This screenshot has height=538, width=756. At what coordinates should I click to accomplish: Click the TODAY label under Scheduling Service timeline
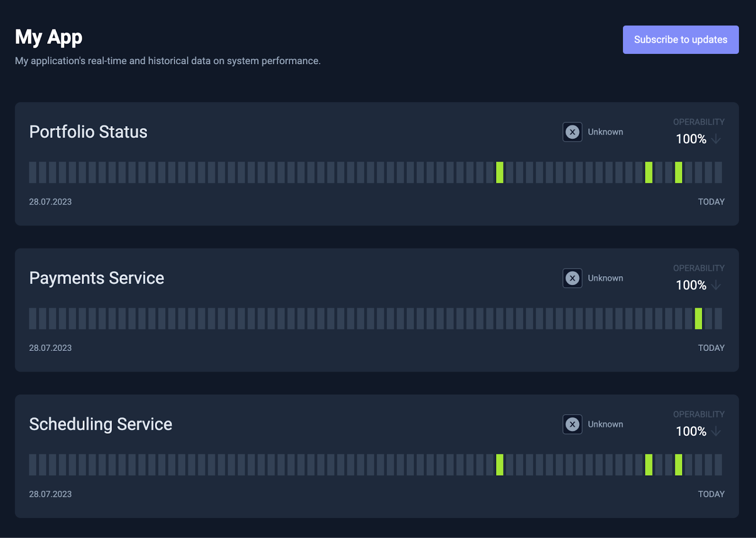(x=711, y=494)
